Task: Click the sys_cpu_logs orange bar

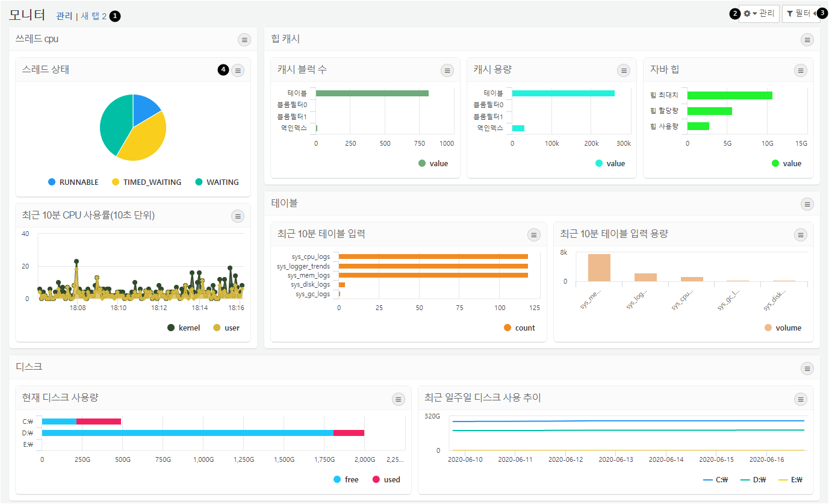Action: (433, 257)
